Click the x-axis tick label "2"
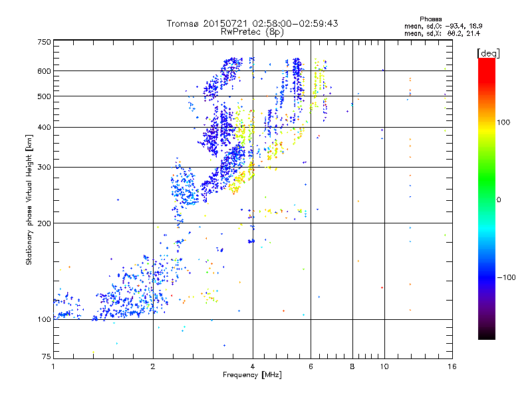532x399 pixels. tap(153, 366)
